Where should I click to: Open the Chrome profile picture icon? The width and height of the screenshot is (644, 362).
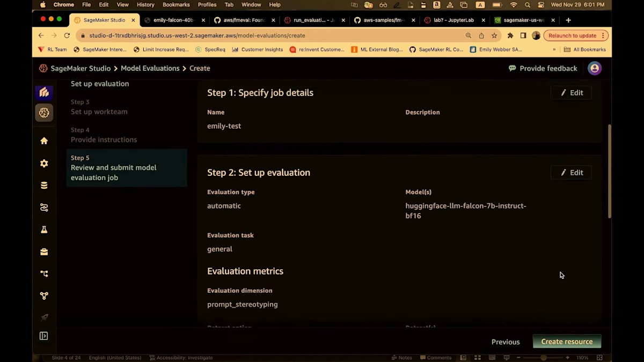coord(536,35)
